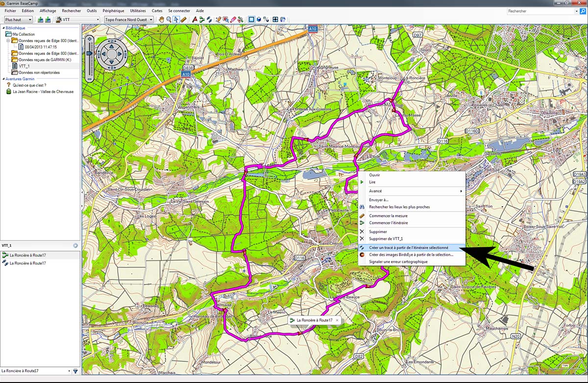This screenshot has width=588, height=383.
Task: Select the hand pan tool
Action: pos(162,20)
